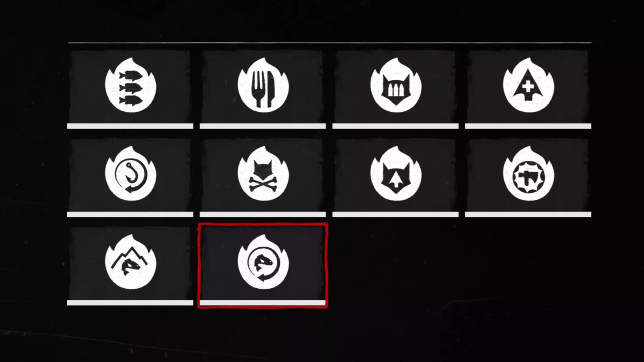Click progress bar under three fish badge
644x362 pixels.
coord(130,126)
